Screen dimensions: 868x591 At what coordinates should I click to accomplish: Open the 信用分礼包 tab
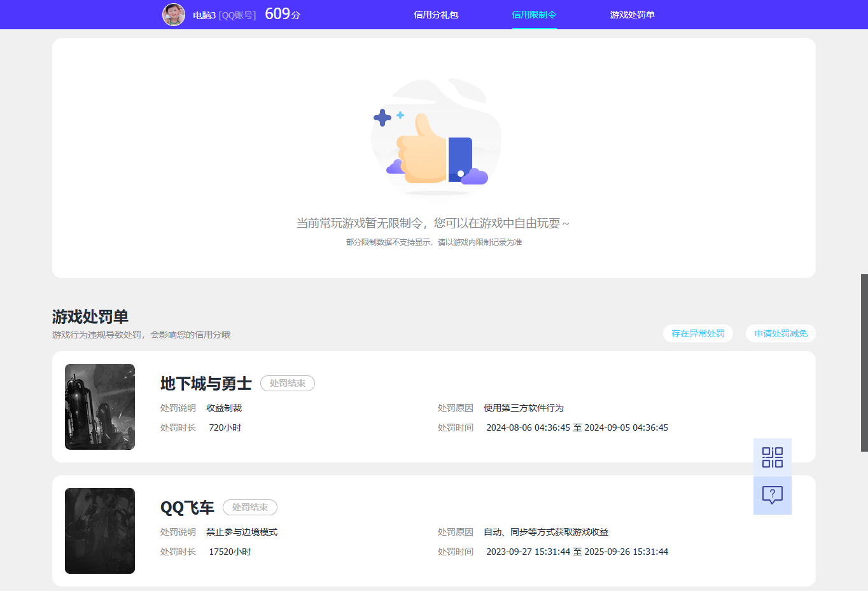click(x=436, y=15)
